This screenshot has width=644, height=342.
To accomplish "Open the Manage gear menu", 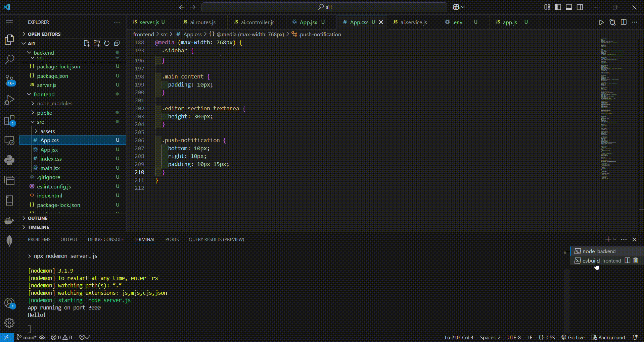I will tap(9, 323).
